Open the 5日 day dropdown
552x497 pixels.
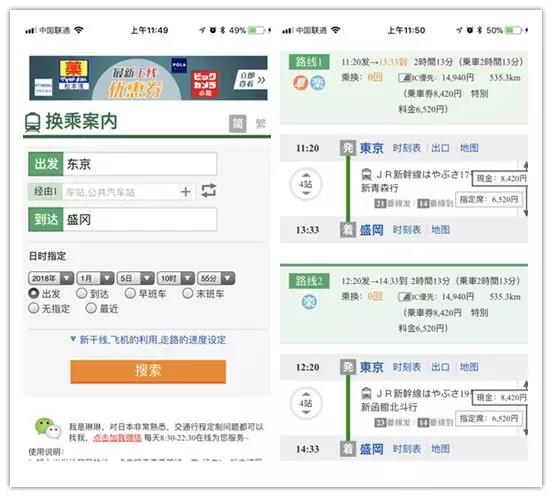click(136, 278)
